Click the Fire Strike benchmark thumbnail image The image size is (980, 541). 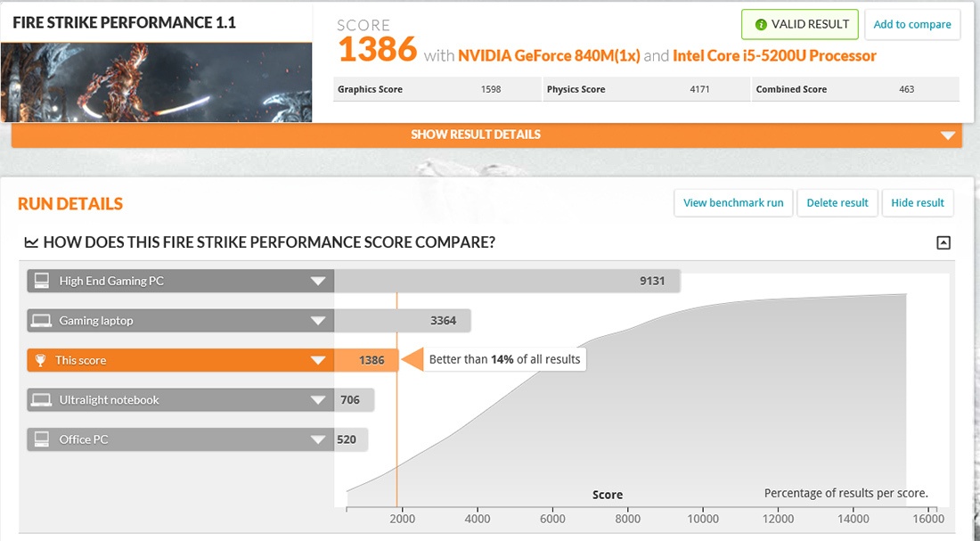[x=156, y=83]
